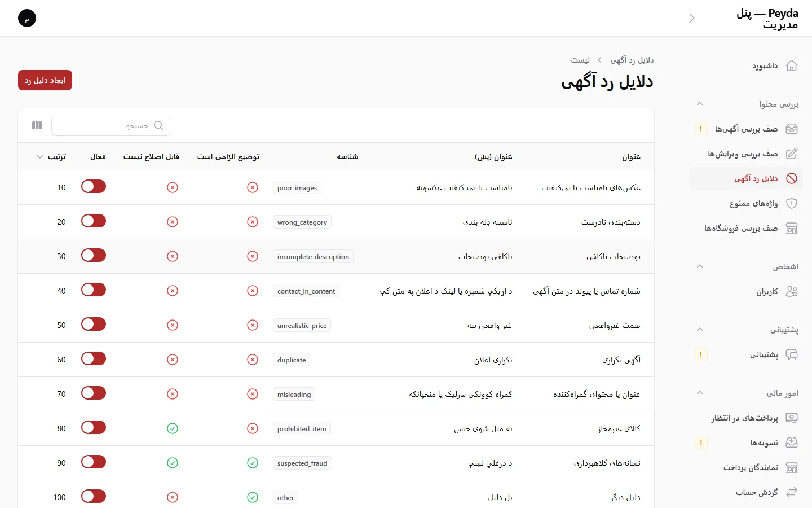Click the green check under توضیح الزامی است for other

coord(253,497)
